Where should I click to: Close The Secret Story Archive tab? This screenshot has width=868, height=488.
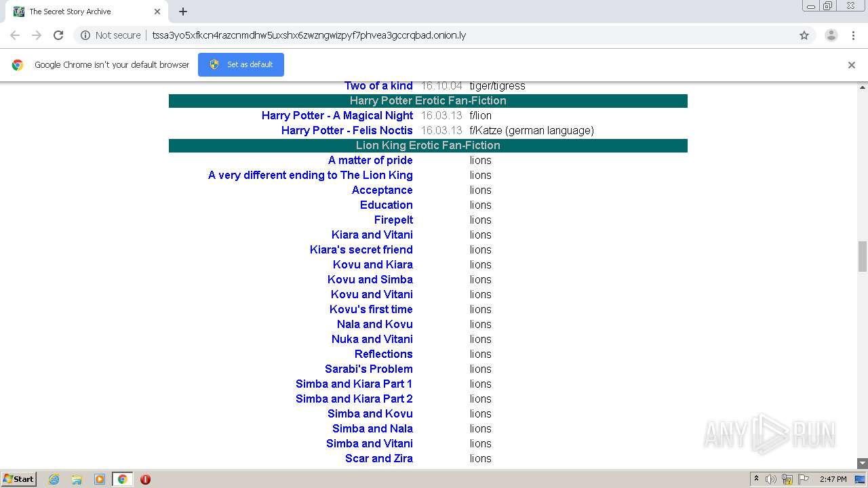[157, 12]
